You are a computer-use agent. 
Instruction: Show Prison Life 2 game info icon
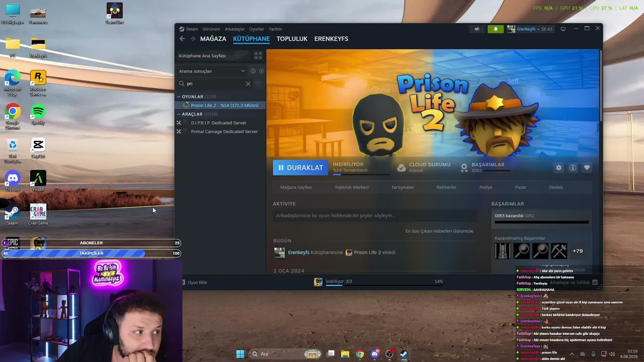[573, 168]
